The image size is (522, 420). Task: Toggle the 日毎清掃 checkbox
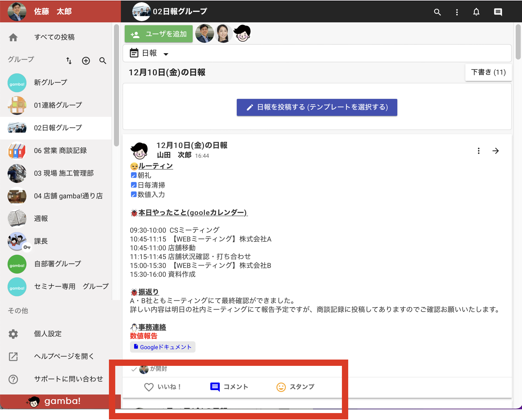[133, 185]
